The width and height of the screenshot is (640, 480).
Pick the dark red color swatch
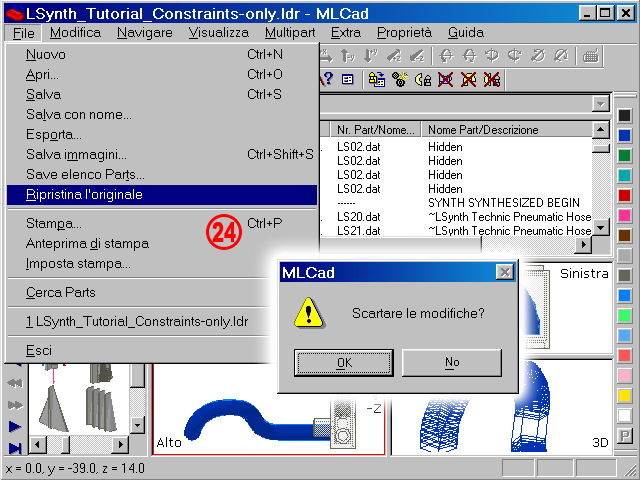click(x=624, y=196)
